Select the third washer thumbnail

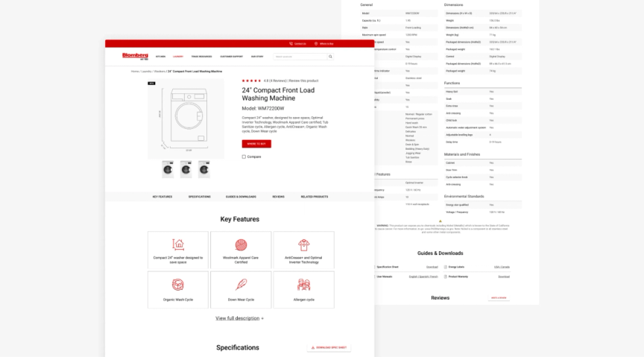tap(204, 169)
